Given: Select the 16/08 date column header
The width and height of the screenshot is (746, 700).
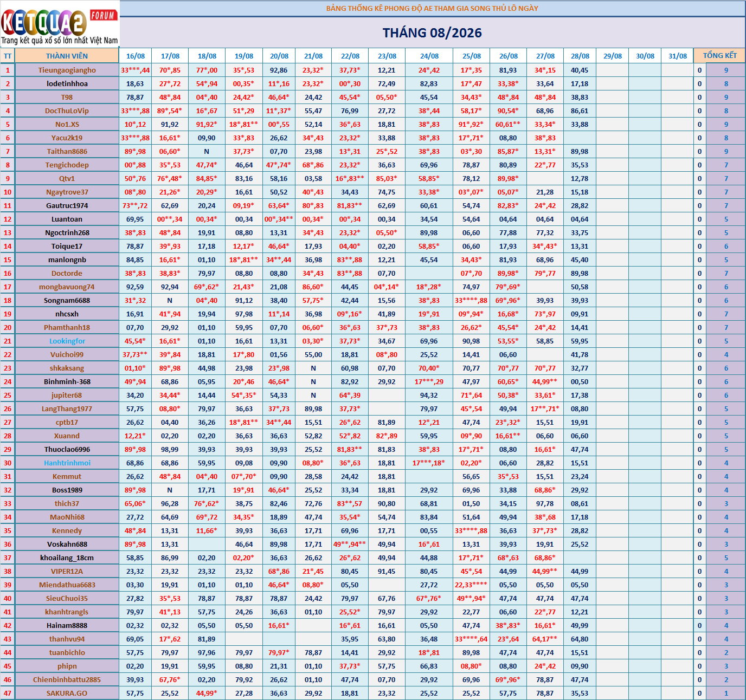Looking at the screenshot, I should (x=136, y=56).
